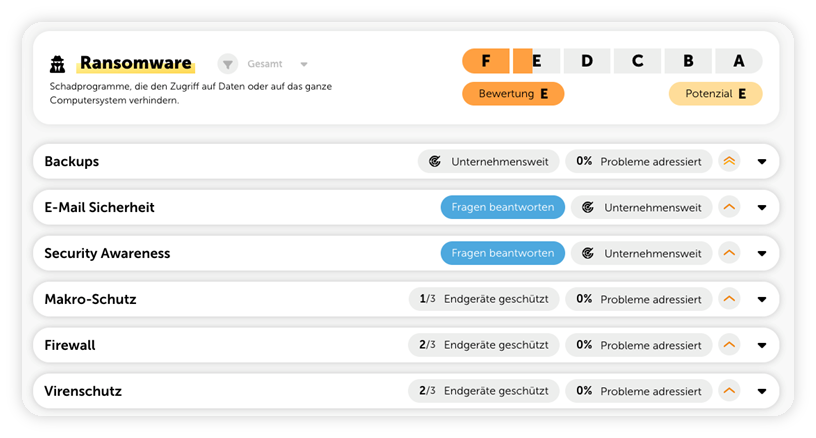Expand the E-Mail Sicherheit row
The image size is (816, 438).
pos(762,207)
